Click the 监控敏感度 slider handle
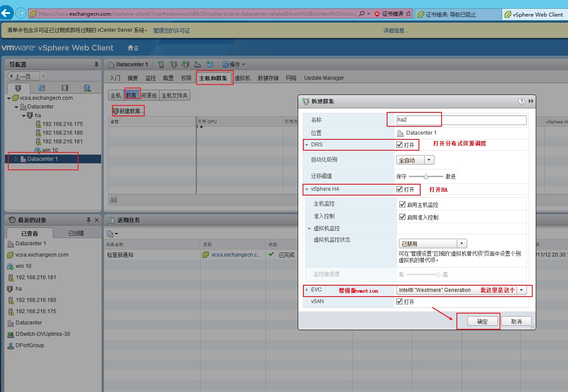Viewport: 568px width, 392px height. [x=438, y=274]
